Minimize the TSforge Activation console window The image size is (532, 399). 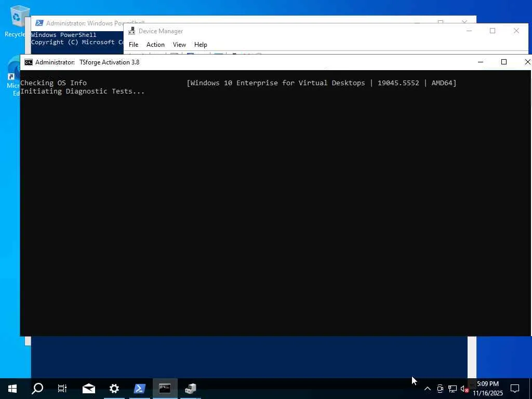(481, 62)
